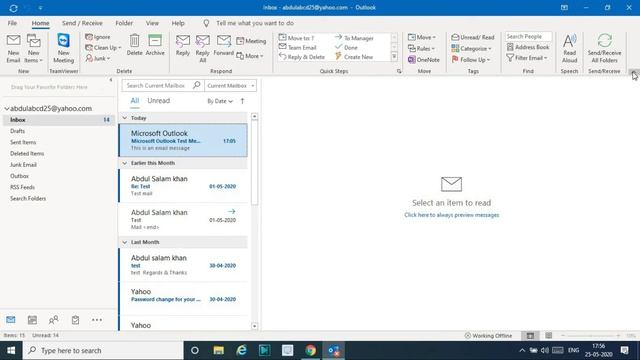Reverse the sort order with the arrow
This screenshot has width=640, height=360.
pos(242,101)
